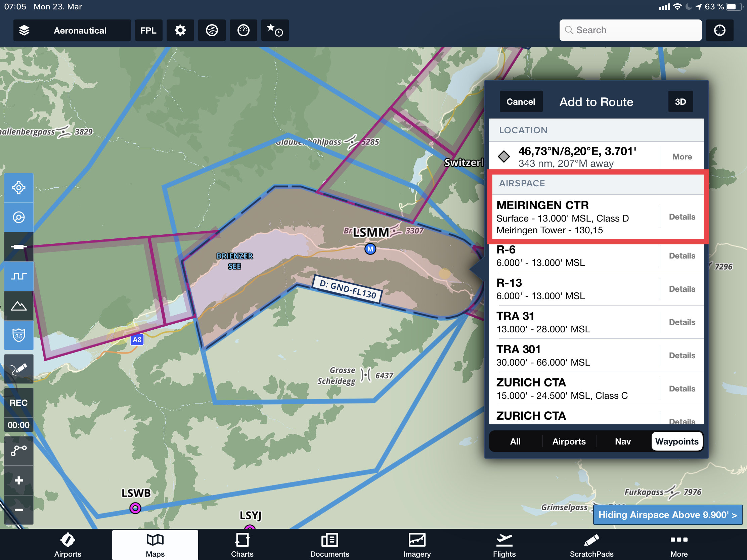Screen dimensions: 747x560
Task: Cancel the Add to Route popup
Action: 520,102
